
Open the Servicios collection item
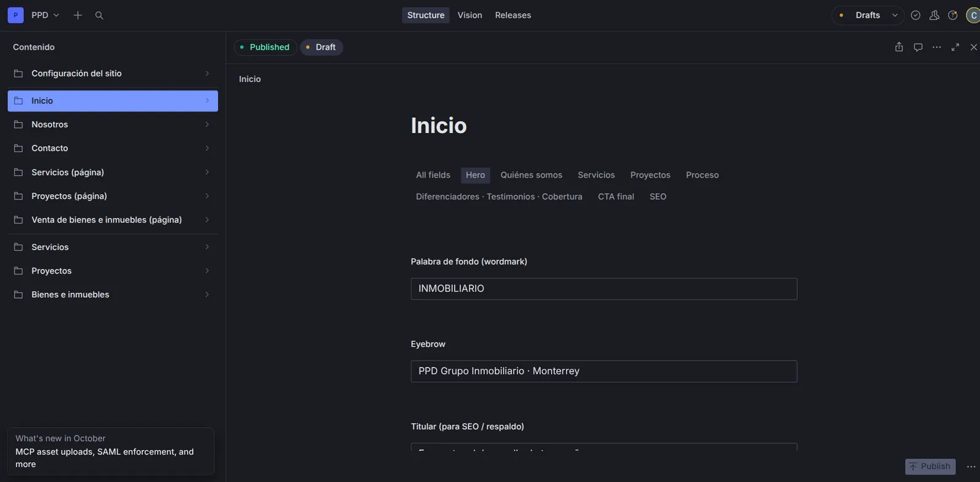tap(113, 247)
